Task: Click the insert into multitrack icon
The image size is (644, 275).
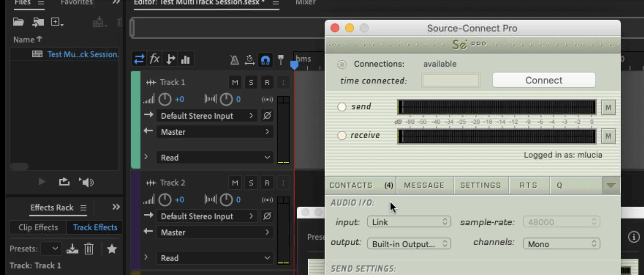Action: [64, 182]
